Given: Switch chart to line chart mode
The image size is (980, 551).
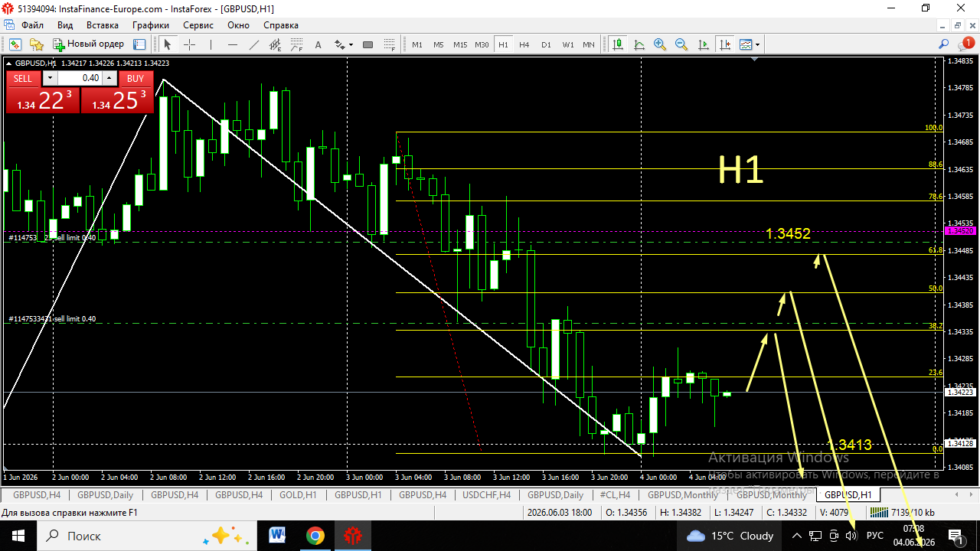Looking at the screenshot, I should coord(639,44).
